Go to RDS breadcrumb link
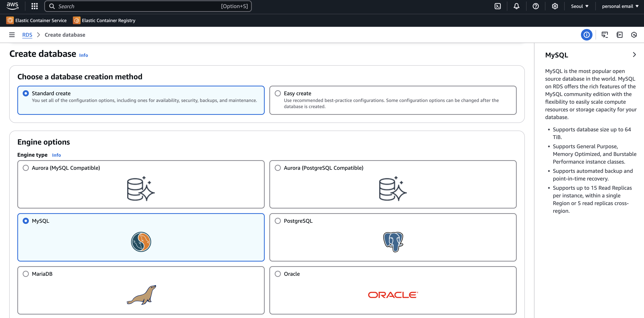The width and height of the screenshot is (644, 318). click(x=27, y=35)
